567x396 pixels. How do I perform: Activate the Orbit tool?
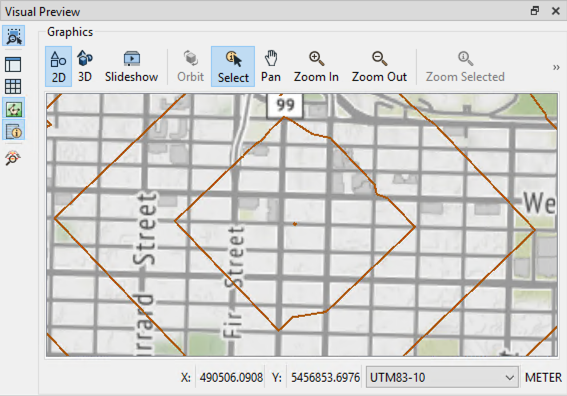191,67
